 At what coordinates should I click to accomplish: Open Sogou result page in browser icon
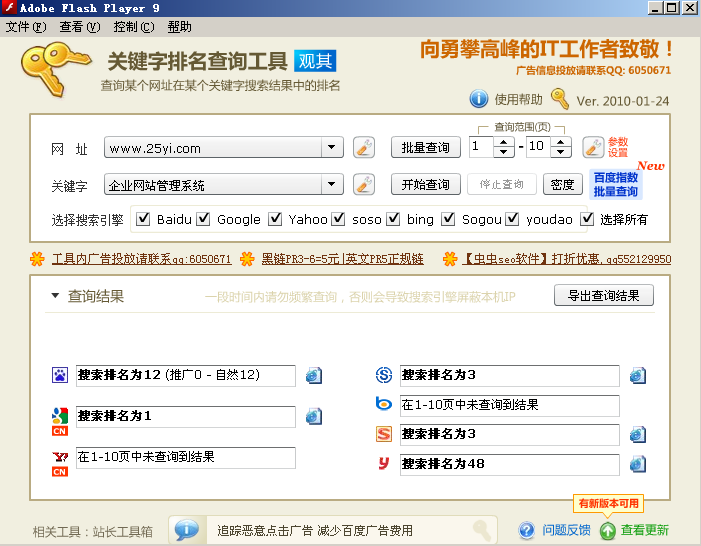coord(638,434)
